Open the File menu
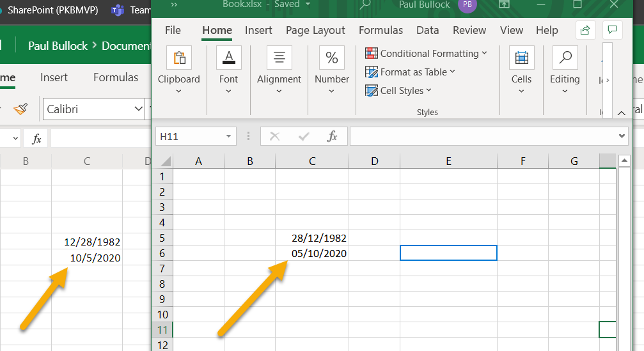This screenshot has width=644, height=351. (x=173, y=30)
